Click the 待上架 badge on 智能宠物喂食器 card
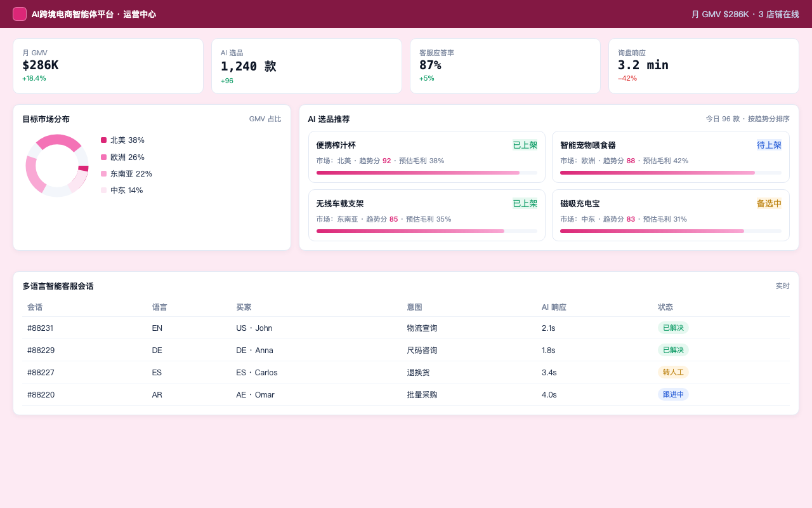 769,145
